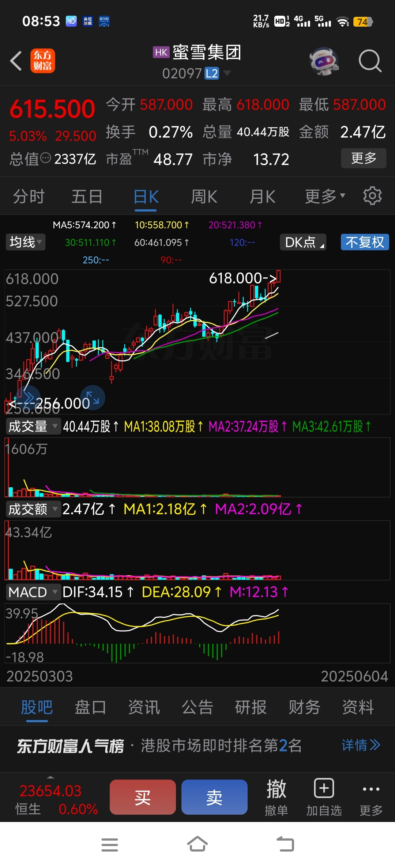Viewport: 395px width, 868px height.
Task: Tap the MACD histogram chart area
Action: 197,633
